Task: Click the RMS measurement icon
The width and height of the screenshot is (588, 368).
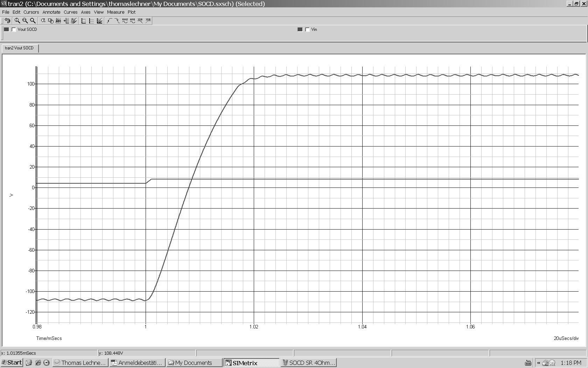Action: click(125, 21)
